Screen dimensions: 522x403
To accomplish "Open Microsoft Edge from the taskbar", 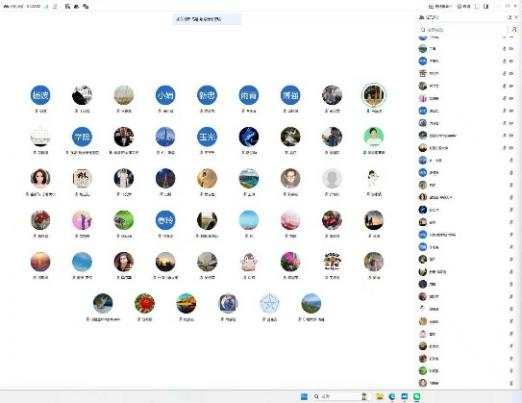I will pos(392,396).
